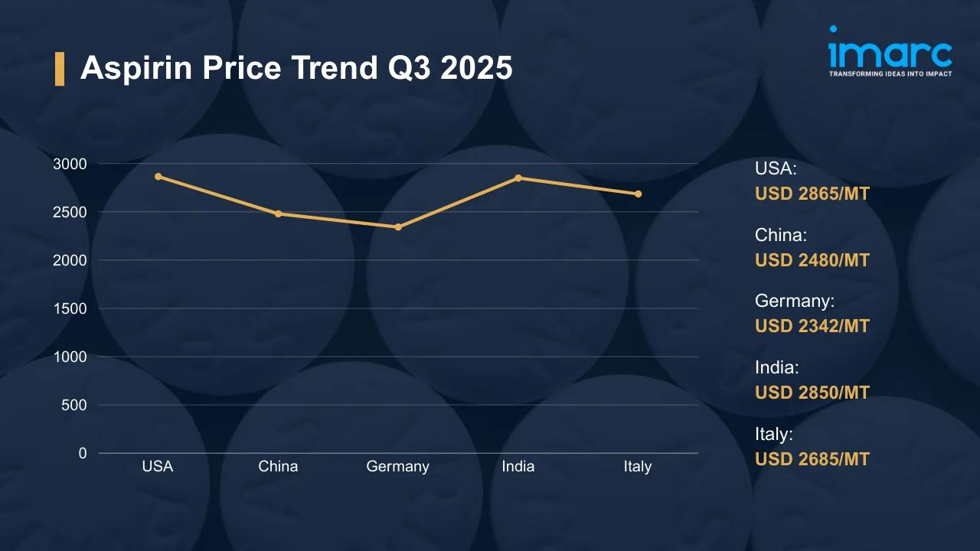
Task: Select the Germany axis label
Action: (398, 466)
